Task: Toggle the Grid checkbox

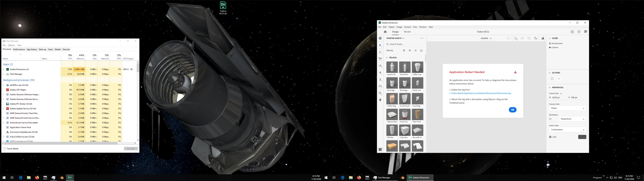Action: (550, 137)
